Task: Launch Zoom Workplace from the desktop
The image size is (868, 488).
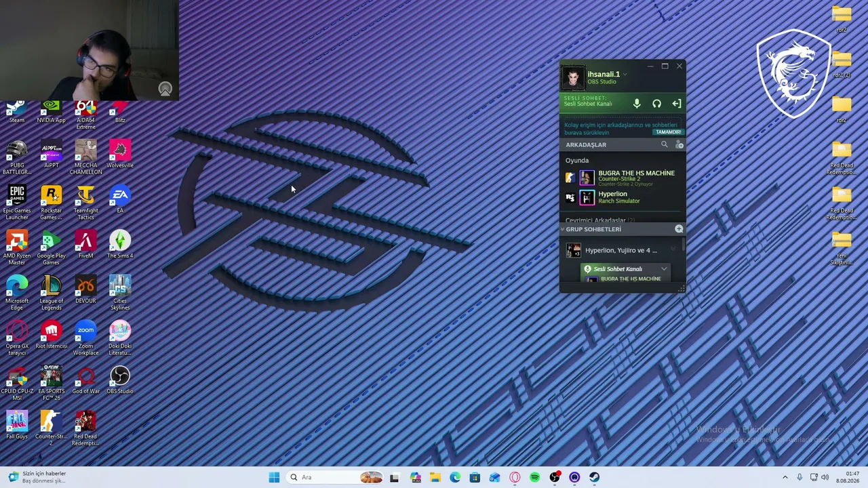Action: [x=85, y=338]
